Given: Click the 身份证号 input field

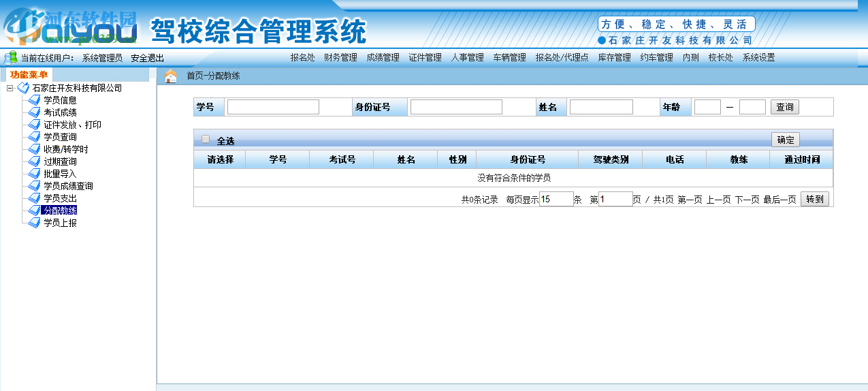Looking at the screenshot, I should 456,107.
